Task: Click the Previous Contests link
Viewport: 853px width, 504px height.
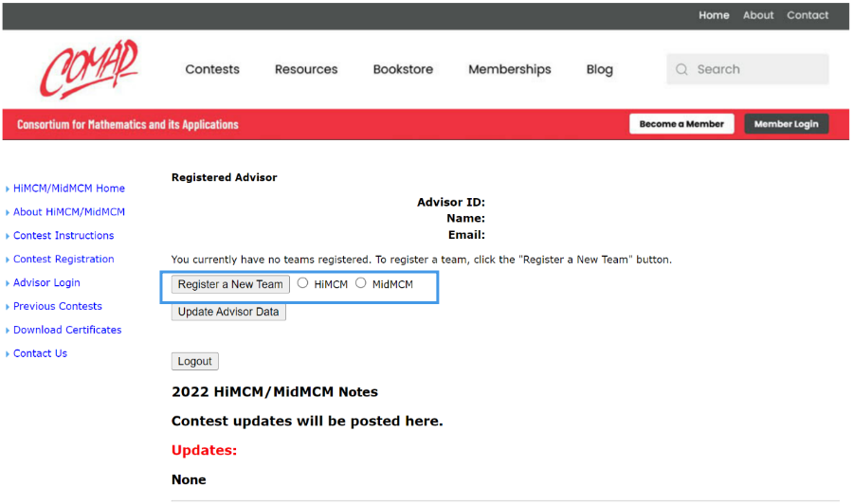Action: (58, 306)
